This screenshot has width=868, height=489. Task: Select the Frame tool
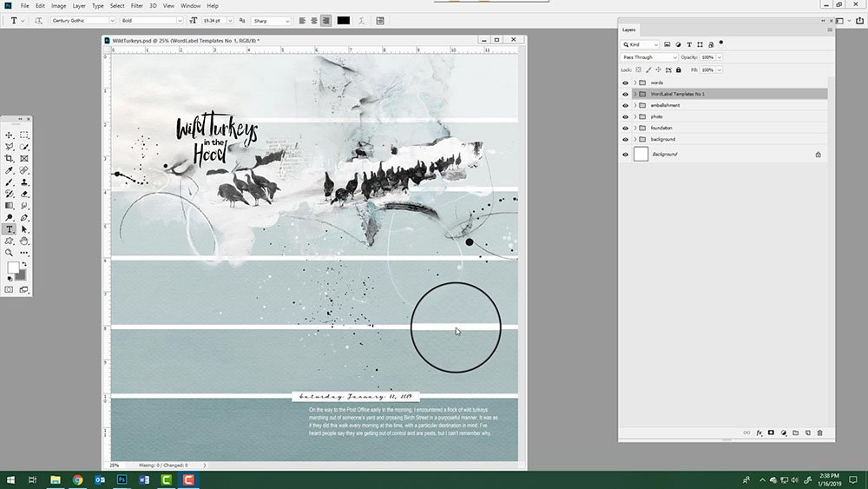pos(24,158)
